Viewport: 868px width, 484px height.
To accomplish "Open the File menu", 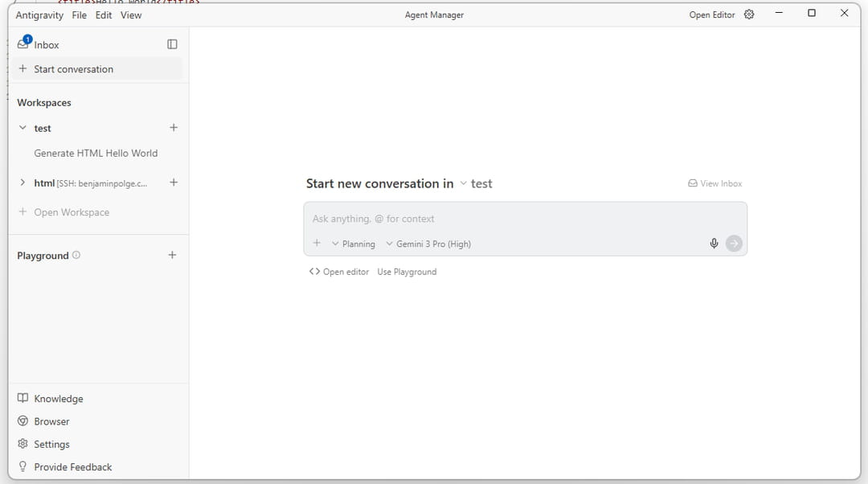I will 79,14.
